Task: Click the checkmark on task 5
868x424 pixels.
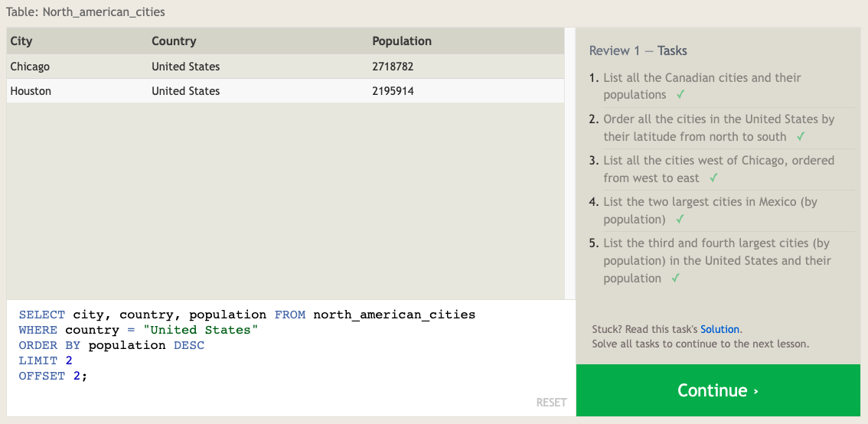Action: click(x=675, y=278)
